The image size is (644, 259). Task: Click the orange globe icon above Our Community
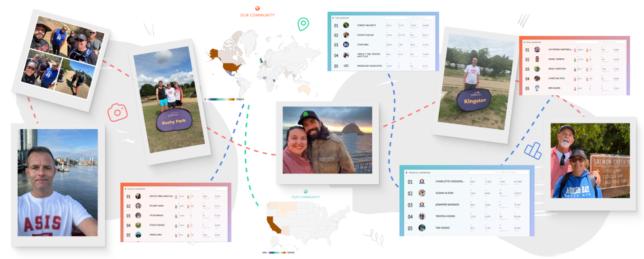[257, 8]
